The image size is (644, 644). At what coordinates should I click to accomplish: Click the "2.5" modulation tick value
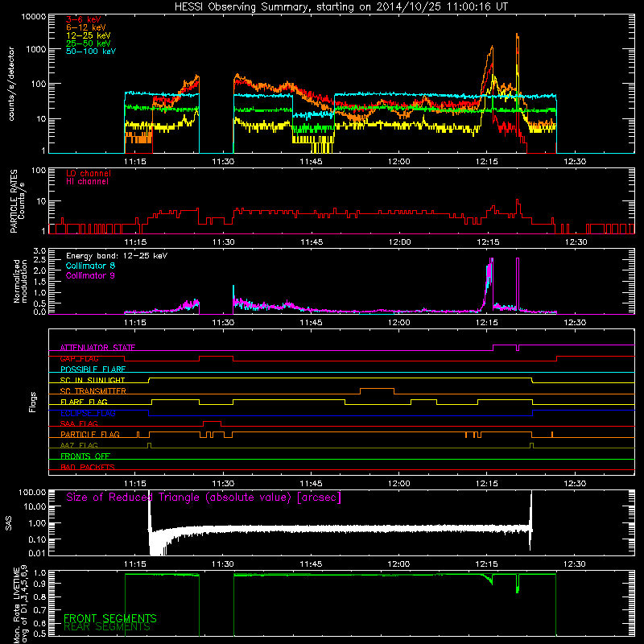point(39,260)
